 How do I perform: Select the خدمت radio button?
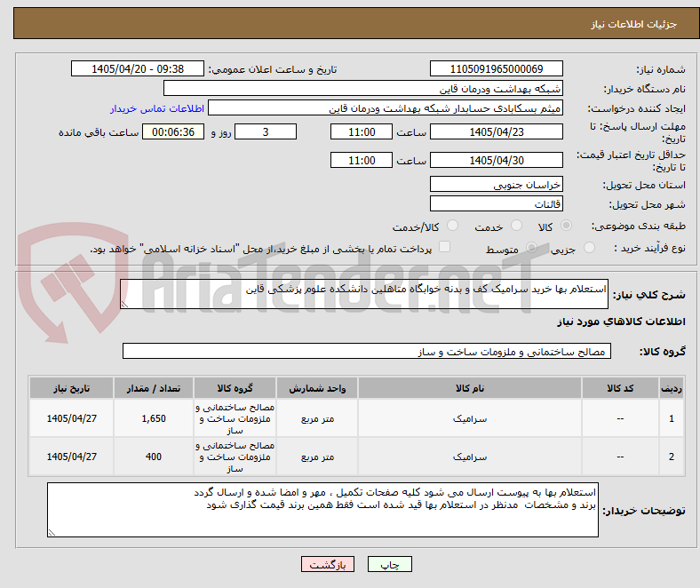(x=516, y=226)
